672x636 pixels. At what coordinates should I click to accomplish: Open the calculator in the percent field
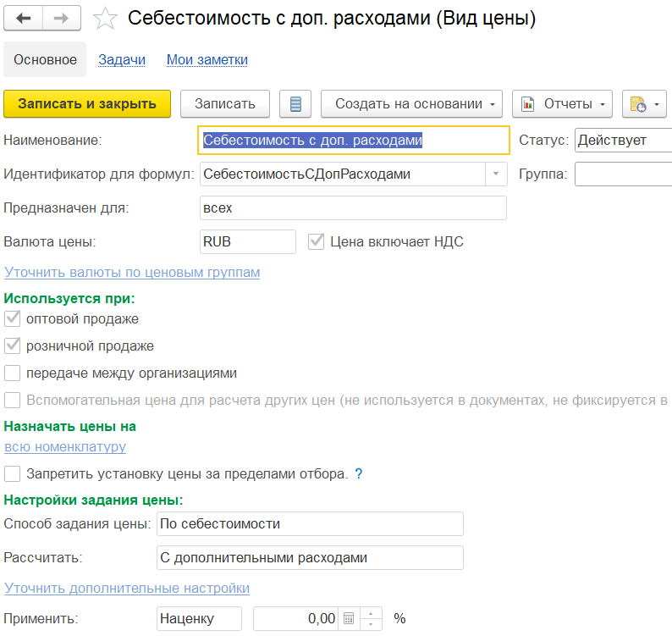348,619
